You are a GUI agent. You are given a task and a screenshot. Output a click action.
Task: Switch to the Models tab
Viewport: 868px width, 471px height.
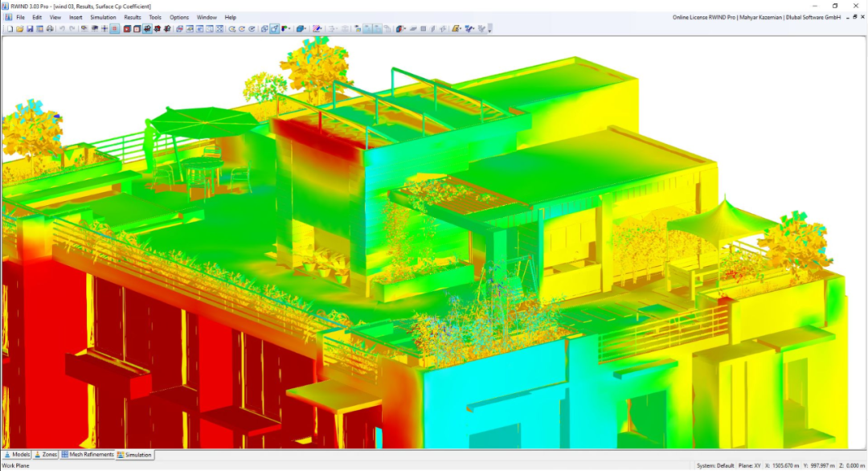[17, 455]
